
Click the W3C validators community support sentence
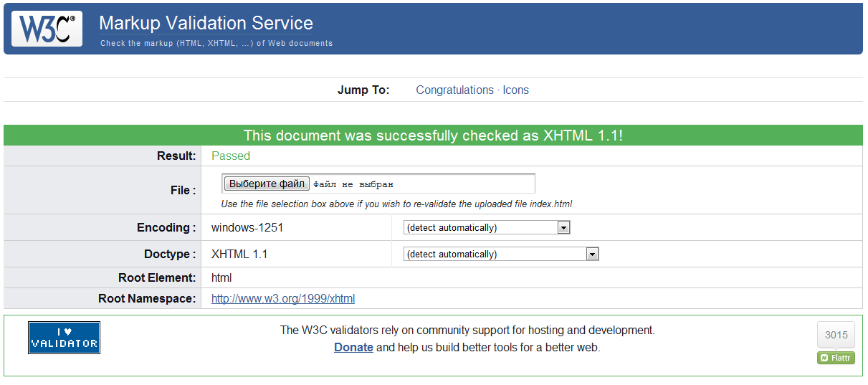pyautogui.click(x=467, y=331)
